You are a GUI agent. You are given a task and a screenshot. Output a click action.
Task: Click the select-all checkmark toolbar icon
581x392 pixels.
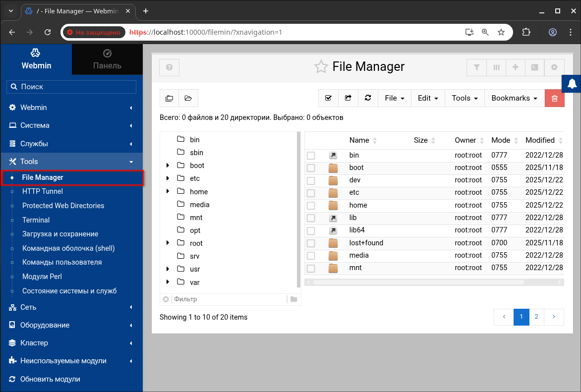tap(328, 98)
